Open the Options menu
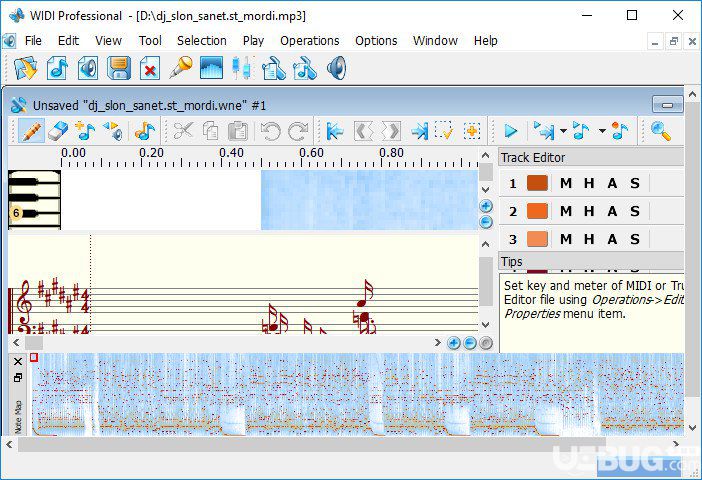The width and height of the screenshot is (702, 480). (376, 41)
